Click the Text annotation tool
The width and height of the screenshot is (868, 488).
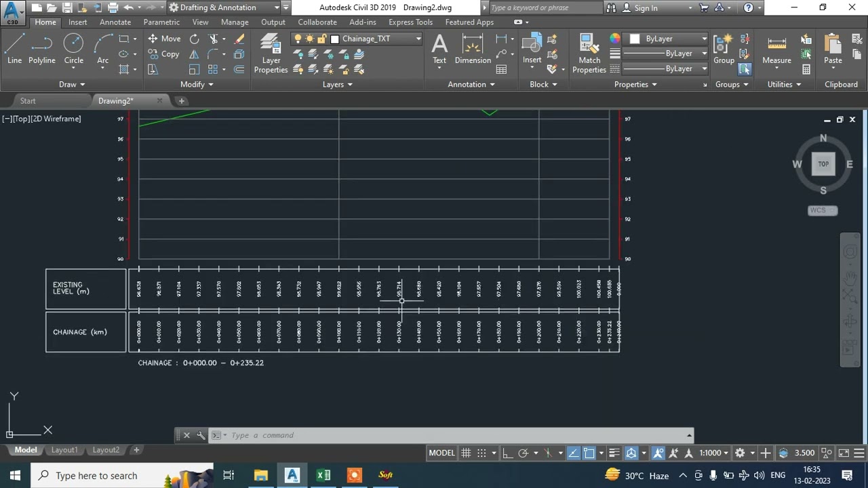pyautogui.click(x=439, y=49)
